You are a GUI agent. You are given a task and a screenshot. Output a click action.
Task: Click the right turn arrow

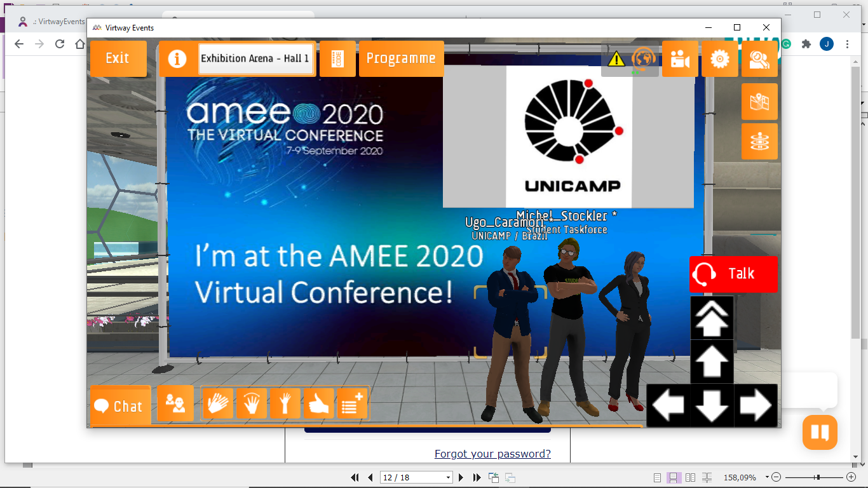point(756,405)
